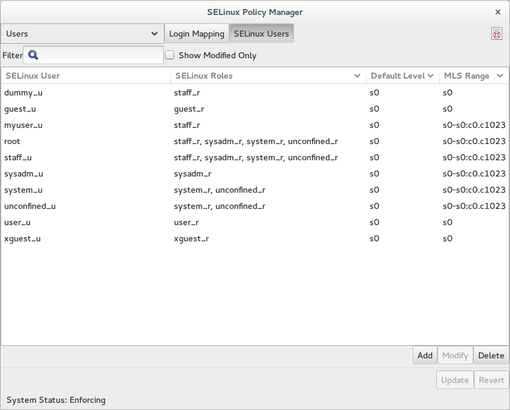Click the MLS Range column chevron

pyautogui.click(x=500, y=76)
